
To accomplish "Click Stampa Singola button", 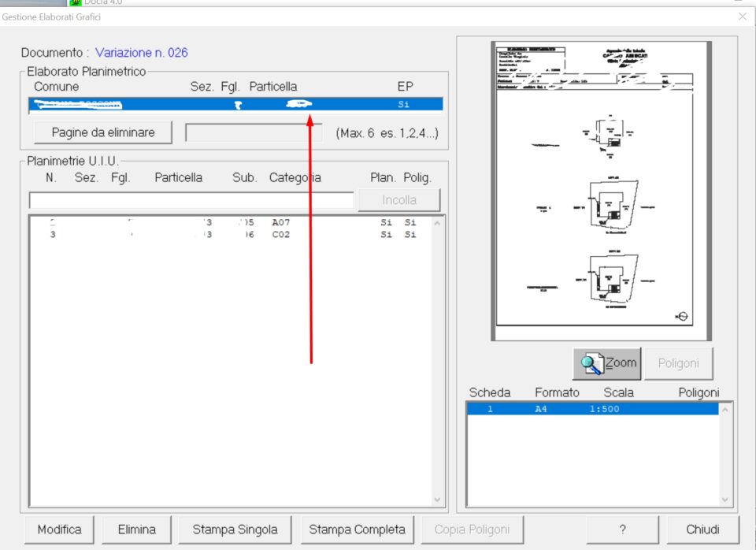I will [x=235, y=530].
